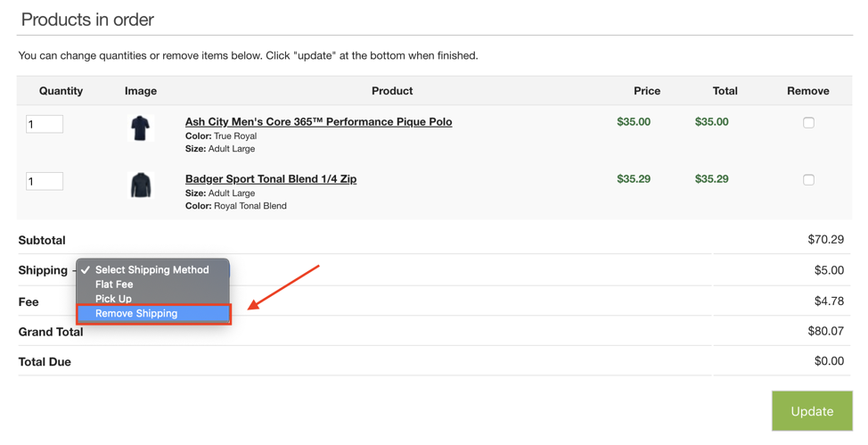
Task: Click the Grand Total amount $80.07
Action: click(825, 331)
